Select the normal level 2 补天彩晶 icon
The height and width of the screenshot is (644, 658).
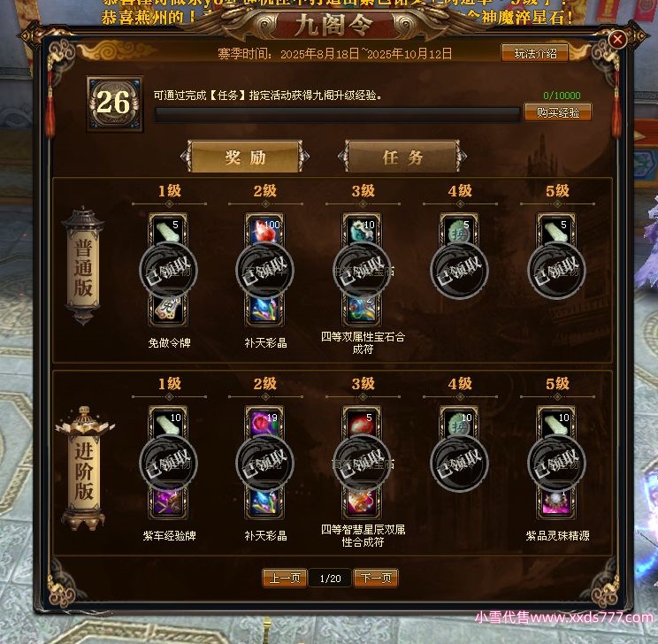click(264, 310)
